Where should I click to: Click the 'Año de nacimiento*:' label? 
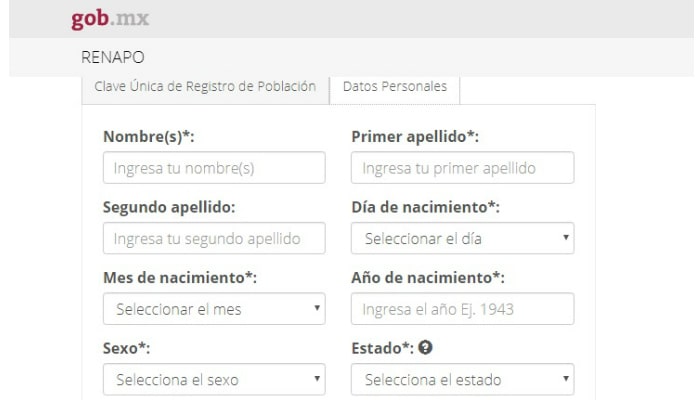pyautogui.click(x=428, y=277)
